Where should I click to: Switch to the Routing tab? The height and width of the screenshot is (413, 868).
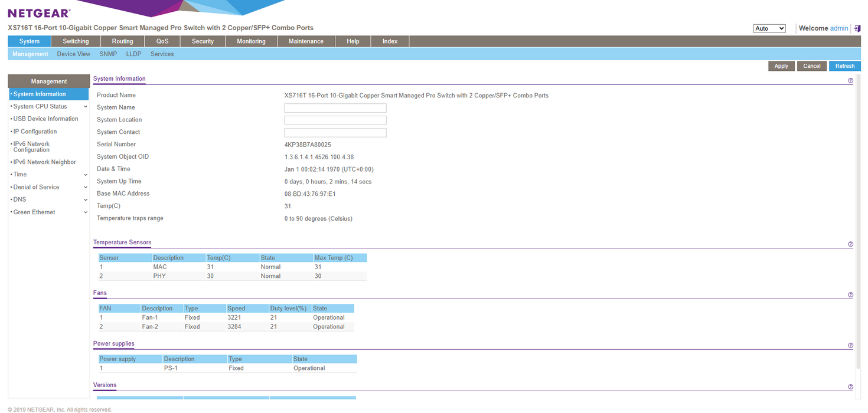[122, 41]
